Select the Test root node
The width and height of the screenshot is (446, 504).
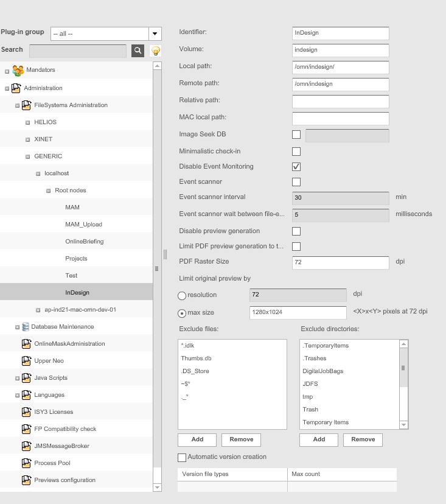point(71,276)
